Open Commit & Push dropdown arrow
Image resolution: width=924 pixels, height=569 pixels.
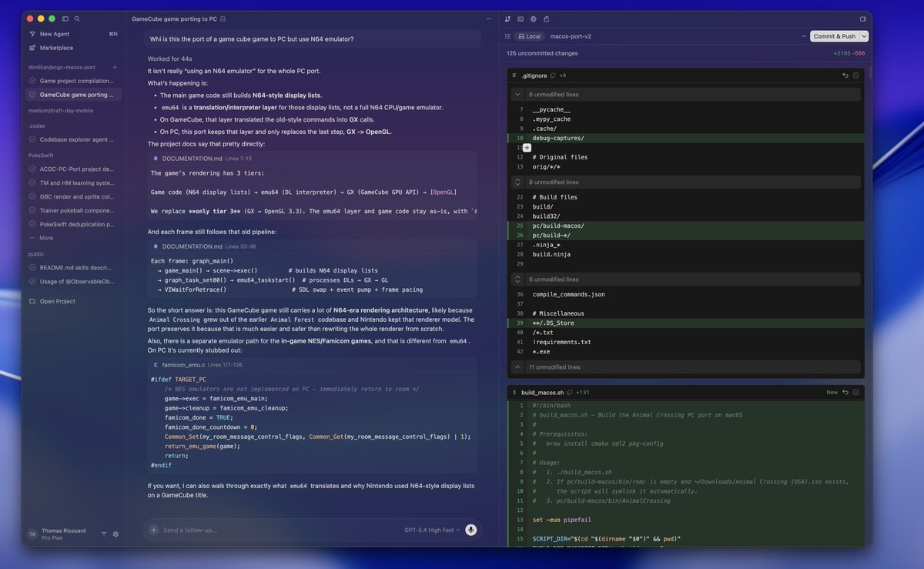coord(864,36)
